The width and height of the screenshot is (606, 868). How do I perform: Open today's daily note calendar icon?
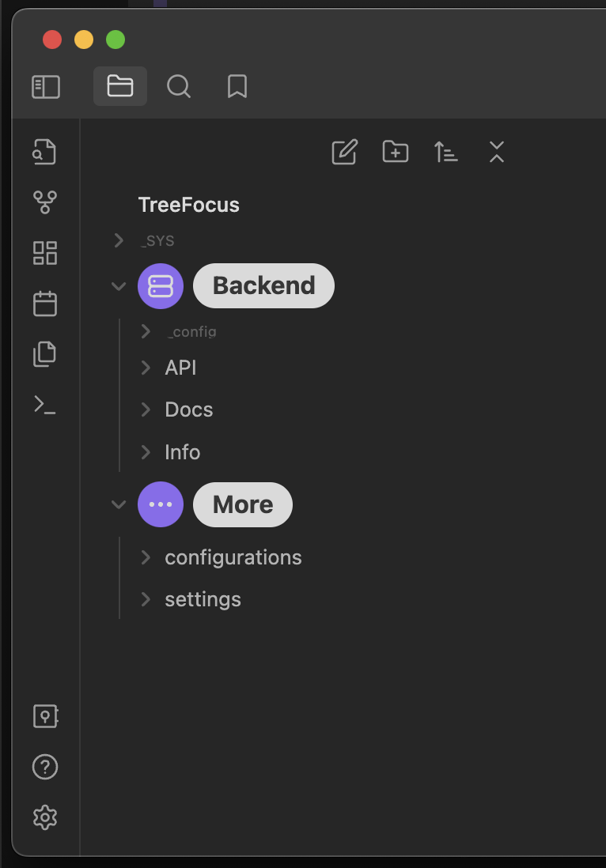coord(45,304)
